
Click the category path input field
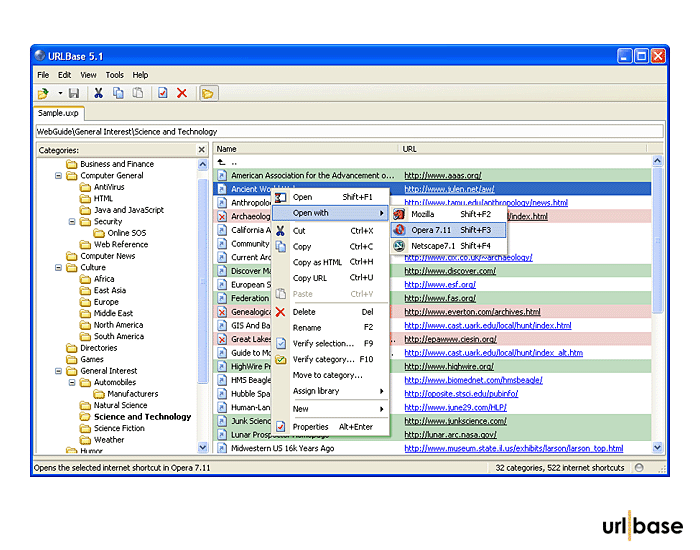point(350,132)
